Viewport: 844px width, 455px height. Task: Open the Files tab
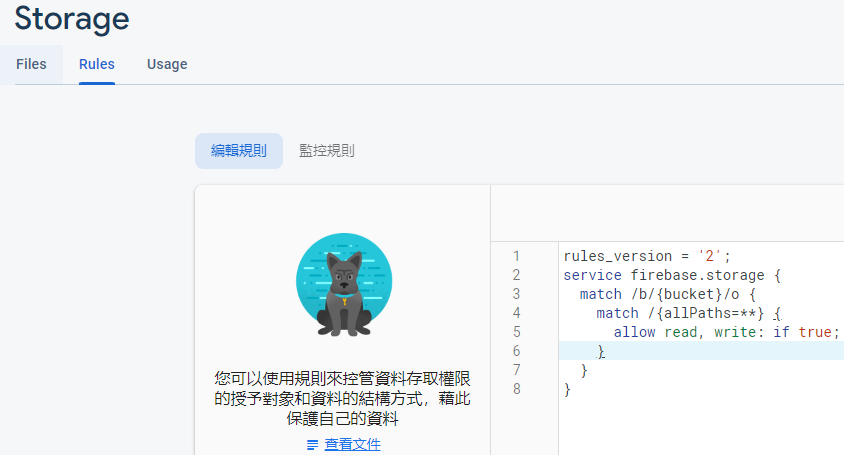click(31, 64)
